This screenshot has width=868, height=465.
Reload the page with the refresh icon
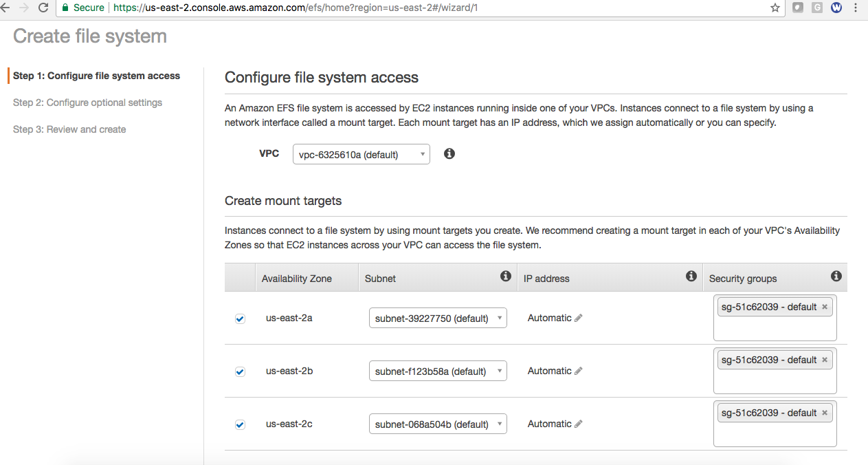(43, 8)
